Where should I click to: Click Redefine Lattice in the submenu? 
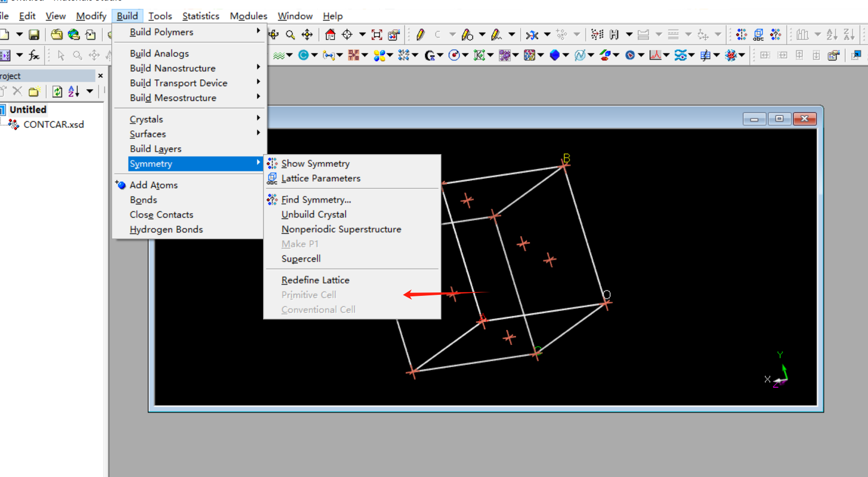[315, 280]
